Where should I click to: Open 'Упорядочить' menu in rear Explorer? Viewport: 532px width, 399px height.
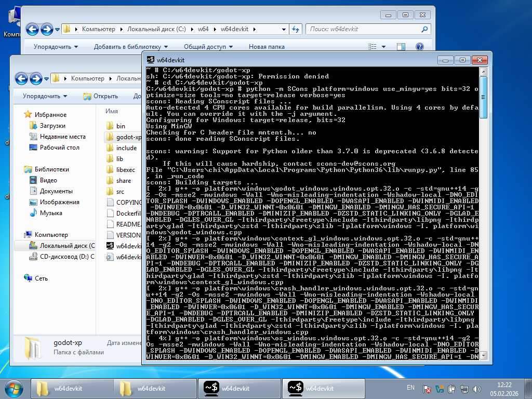[x=56, y=47]
